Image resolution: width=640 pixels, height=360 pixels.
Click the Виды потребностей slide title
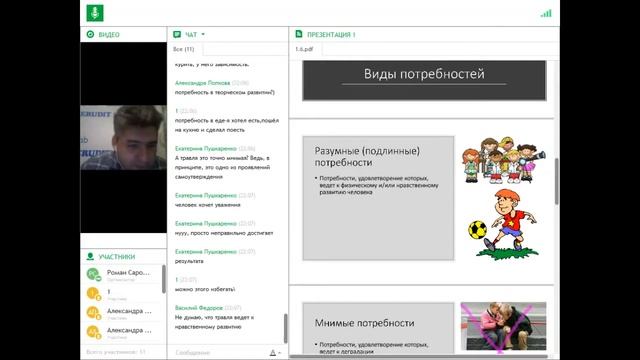click(424, 74)
